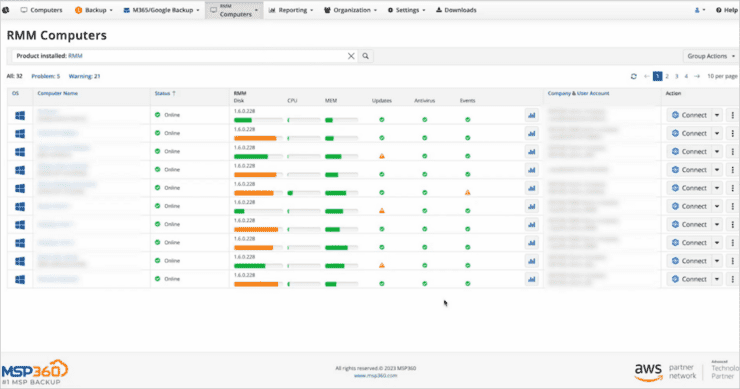Image resolution: width=740 pixels, height=389 pixels.
Task: Open RMM chart for seventh computer row
Action: (x=532, y=225)
